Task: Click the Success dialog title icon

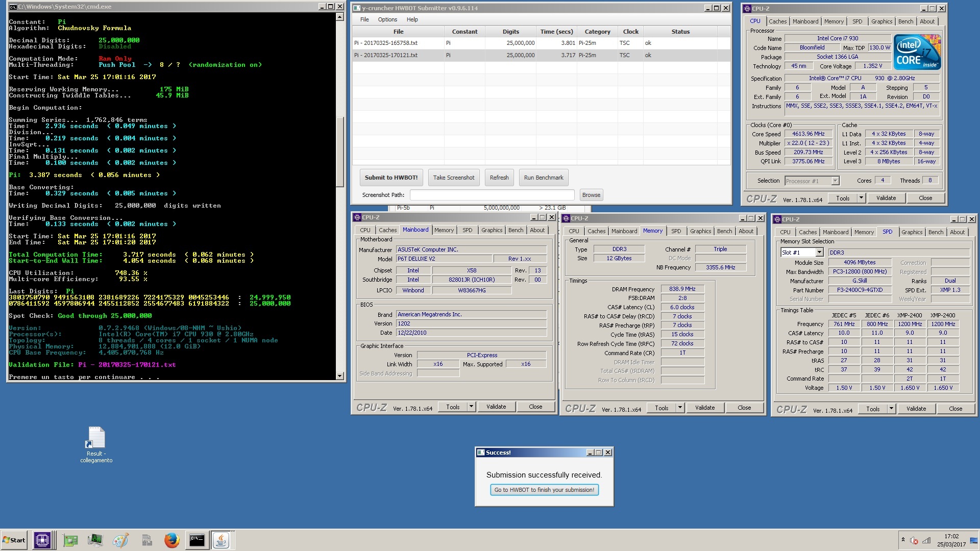Action: coord(481,453)
